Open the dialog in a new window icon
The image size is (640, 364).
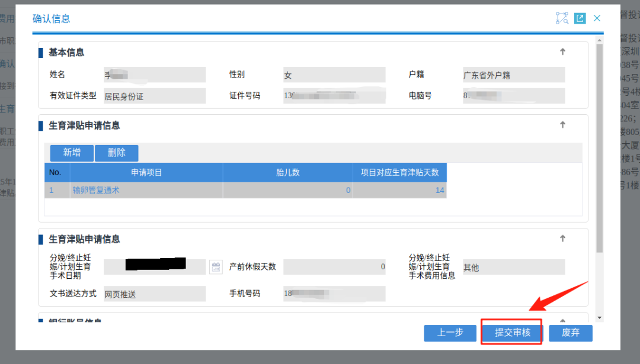click(580, 18)
